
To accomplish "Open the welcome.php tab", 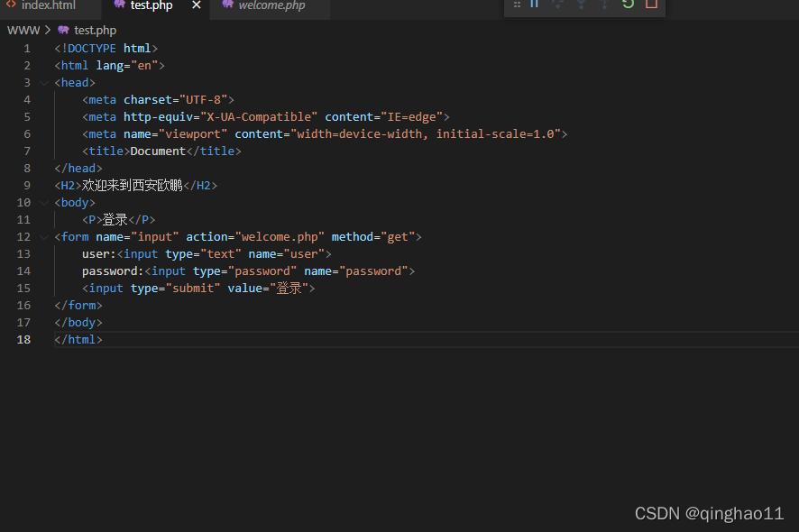I will click(271, 5).
